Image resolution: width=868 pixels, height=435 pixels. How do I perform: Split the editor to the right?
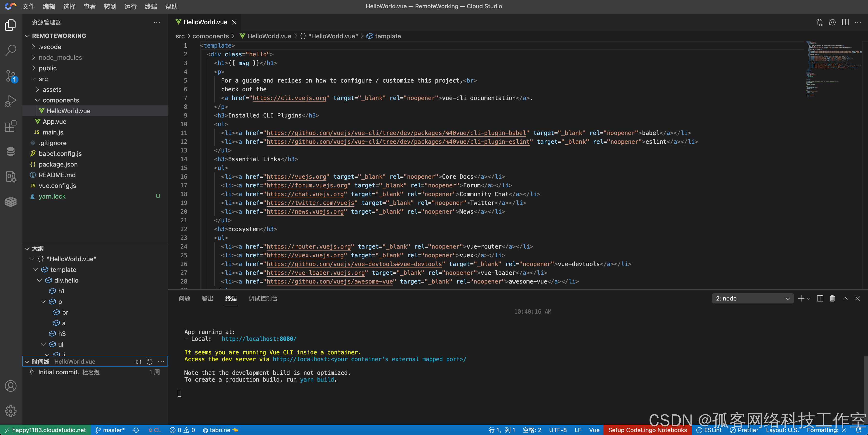coord(845,22)
